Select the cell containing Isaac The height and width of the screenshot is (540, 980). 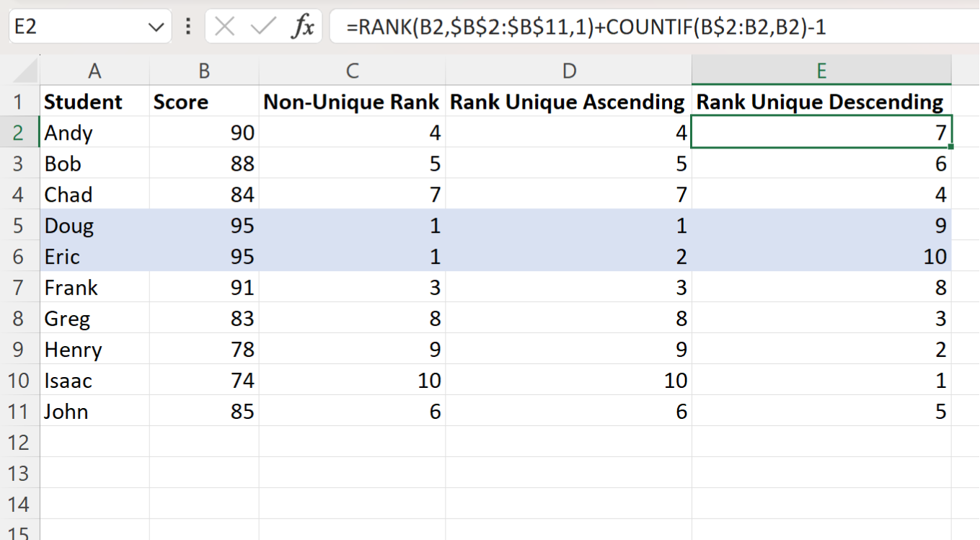[94, 381]
